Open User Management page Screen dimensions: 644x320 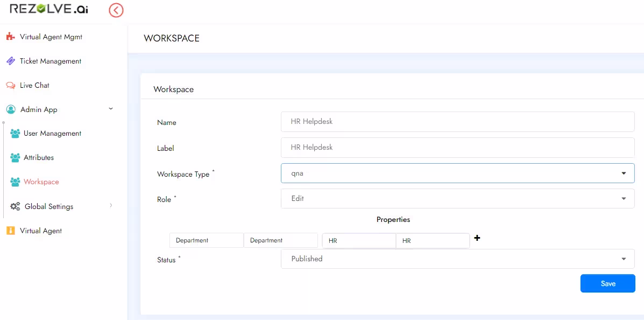[52, 133]
